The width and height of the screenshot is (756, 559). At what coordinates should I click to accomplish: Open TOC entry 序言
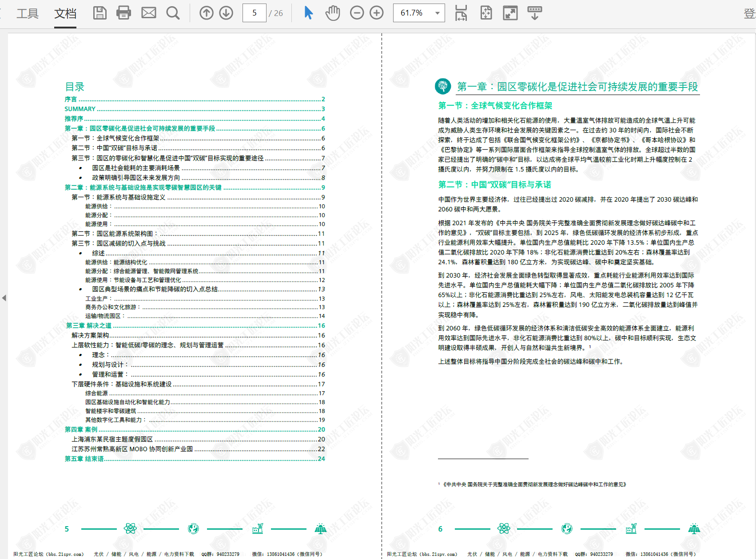(195, 99)
